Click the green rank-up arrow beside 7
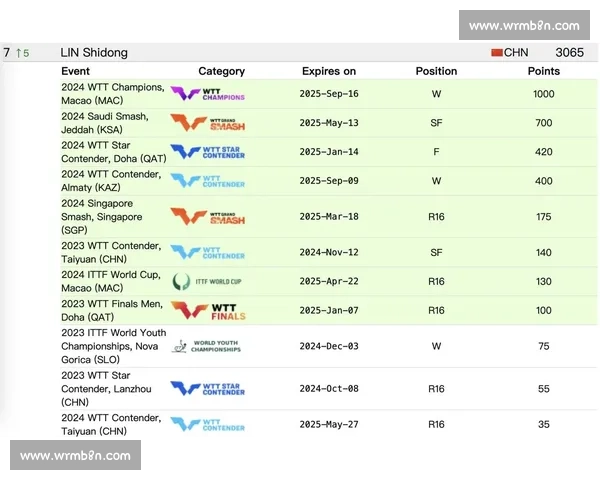Viewport: 600px width, 480px height. point(19,53)
